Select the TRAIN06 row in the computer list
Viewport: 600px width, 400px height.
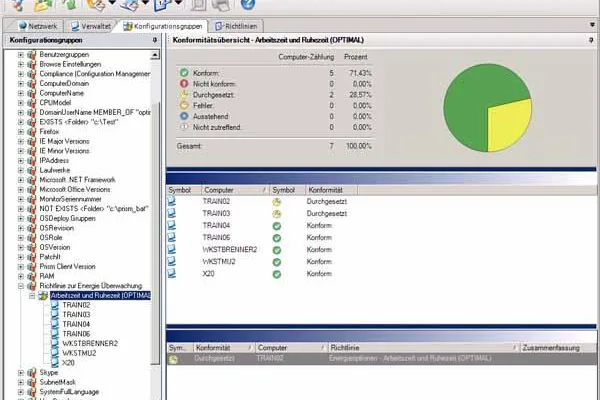pyautogui.click(x=382, y=238)
